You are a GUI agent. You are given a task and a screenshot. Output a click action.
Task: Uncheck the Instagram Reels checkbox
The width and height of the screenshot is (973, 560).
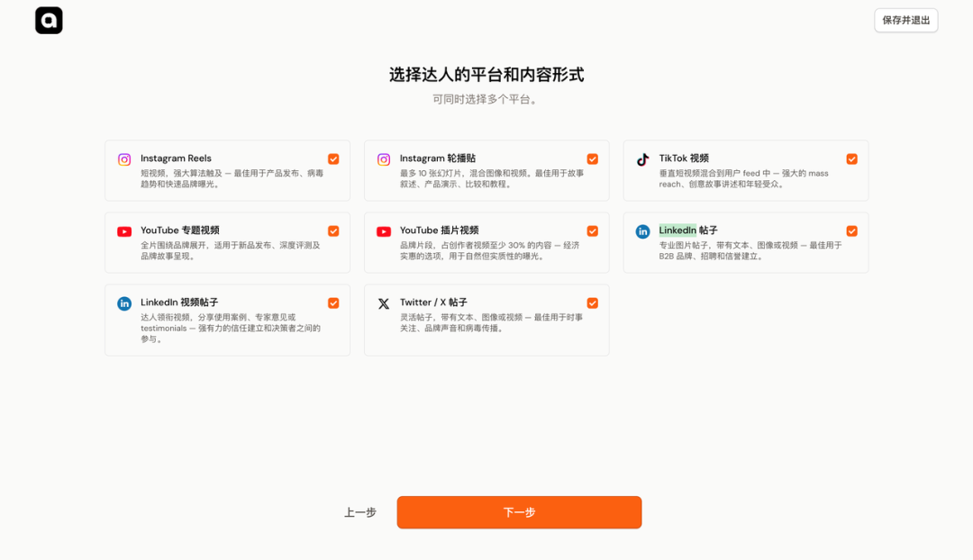(333, 158)
